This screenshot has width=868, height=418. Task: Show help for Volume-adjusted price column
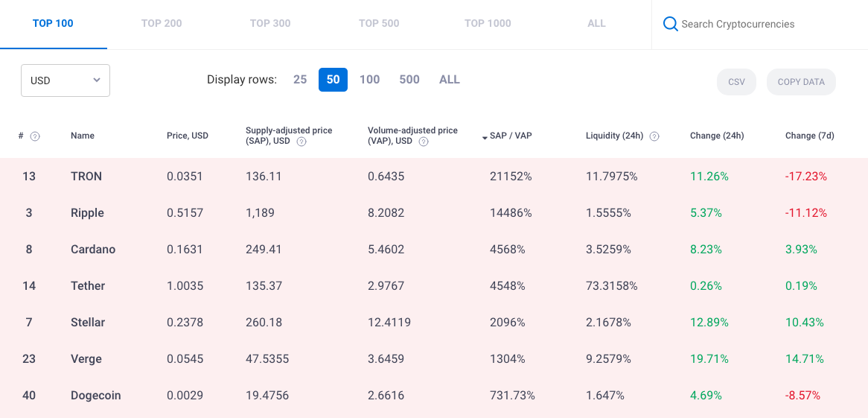point(424,142)
